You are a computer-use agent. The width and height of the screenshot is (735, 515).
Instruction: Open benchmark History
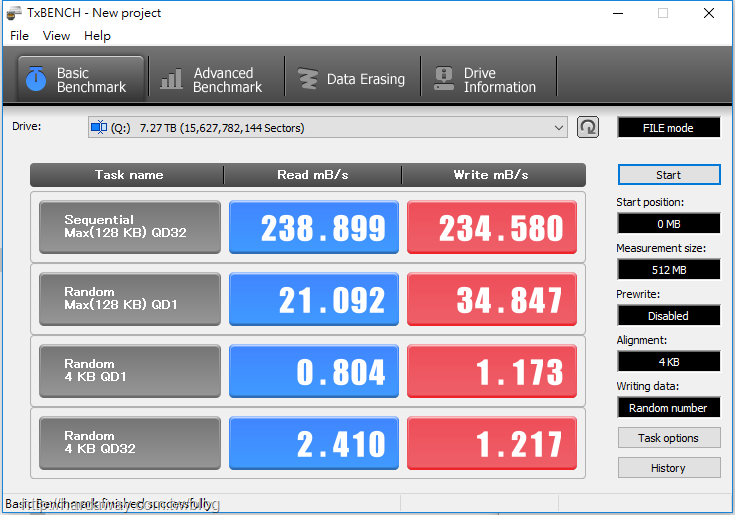click(x=669, y=468)
